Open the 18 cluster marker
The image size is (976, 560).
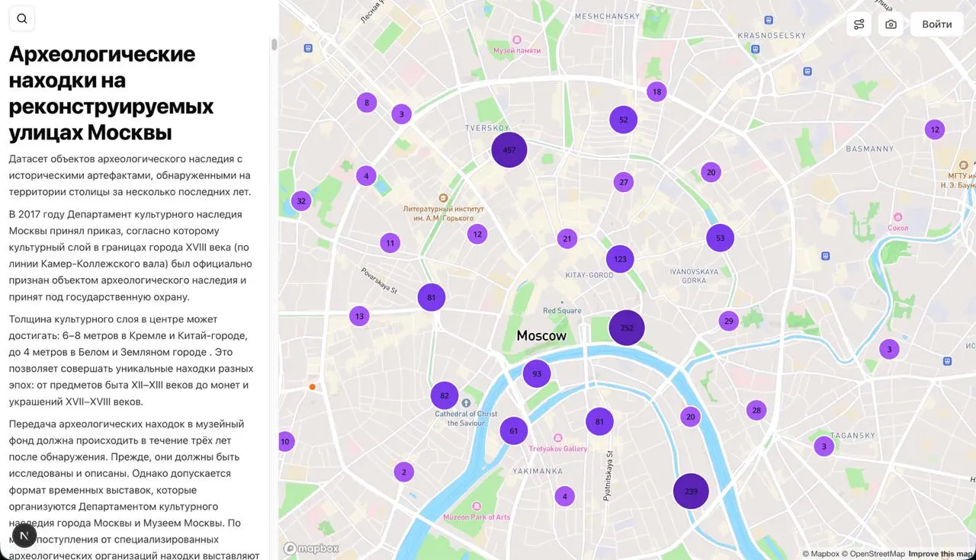pyautogui.click(x=657, y=91)
